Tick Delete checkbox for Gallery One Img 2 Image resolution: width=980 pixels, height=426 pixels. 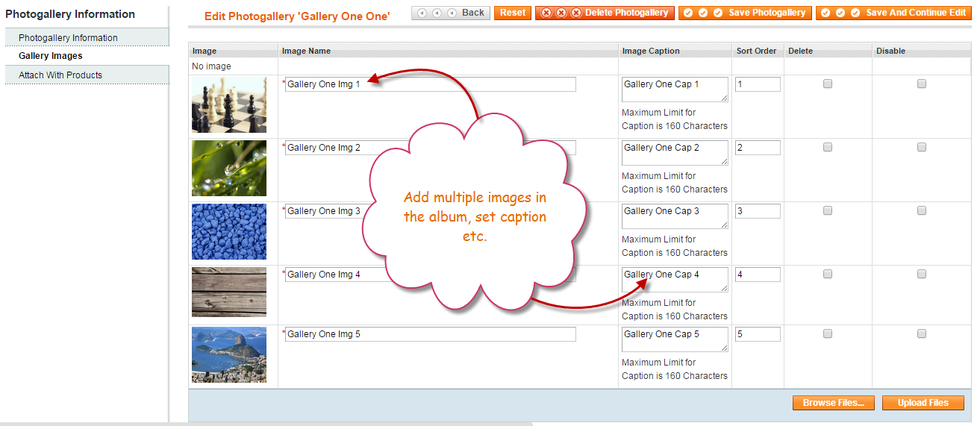(x=828, y=148)
